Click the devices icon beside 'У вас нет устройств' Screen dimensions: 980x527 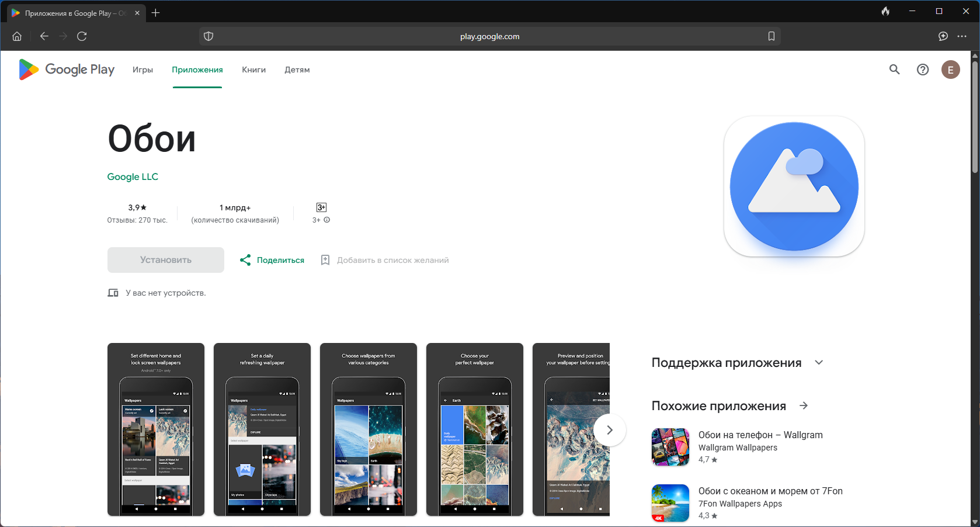coord(113,293)
